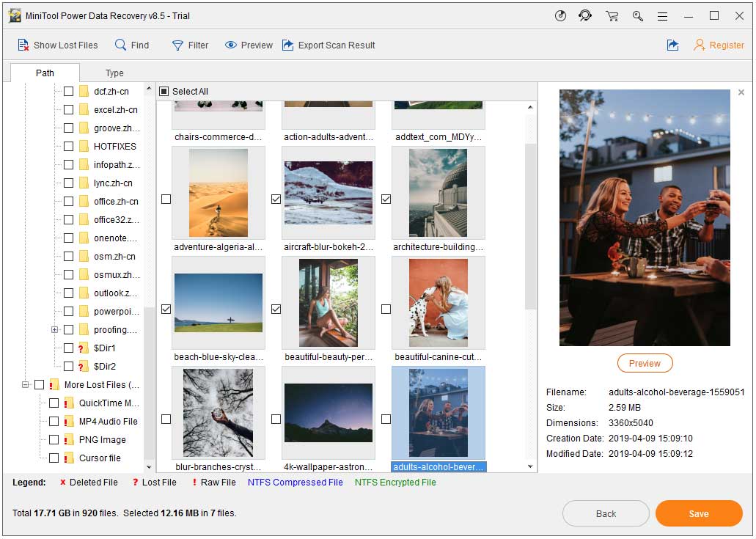
Task: Click the shopping cart purchase icon
Action: (x=612, y=16)
